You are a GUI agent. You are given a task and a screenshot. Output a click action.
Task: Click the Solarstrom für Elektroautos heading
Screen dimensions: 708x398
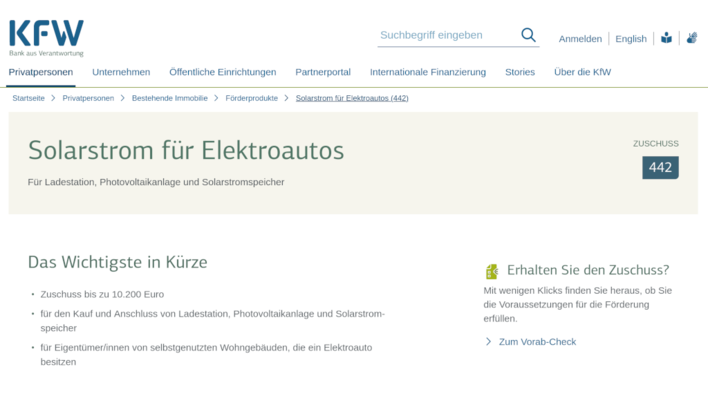(x=186, y=150)
